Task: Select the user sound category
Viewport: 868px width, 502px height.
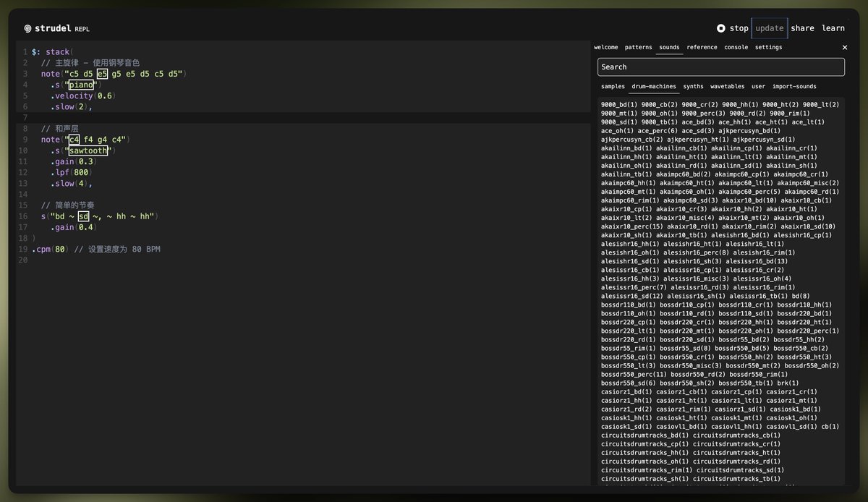Action: 758,86
